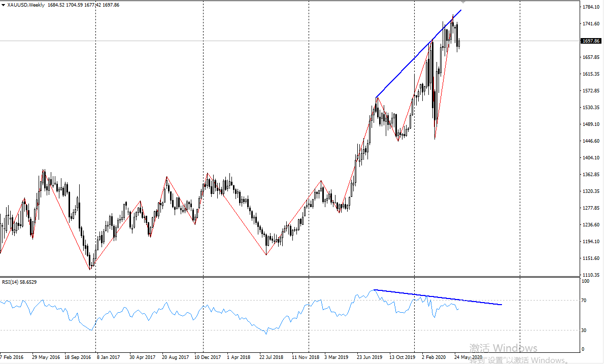
Task: Click the 10 Dec 2017 date label
Action: pyautogui.click(x=208, y=357)
